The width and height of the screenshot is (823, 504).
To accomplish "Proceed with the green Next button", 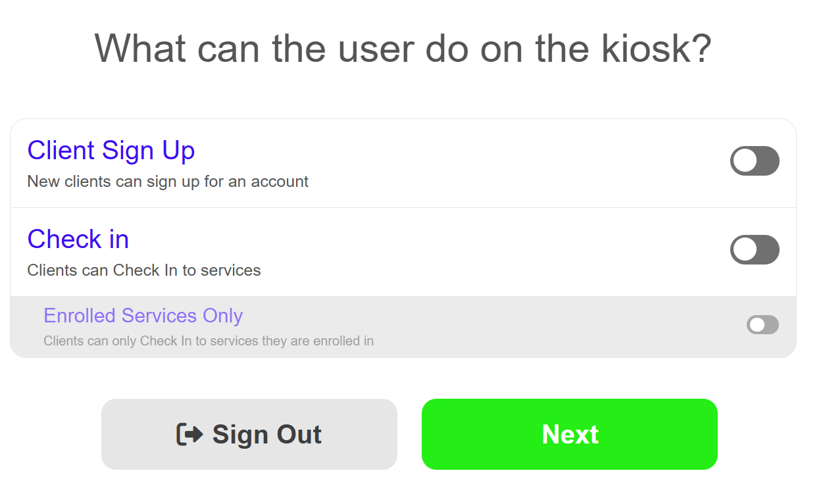I will pos(569,434).
